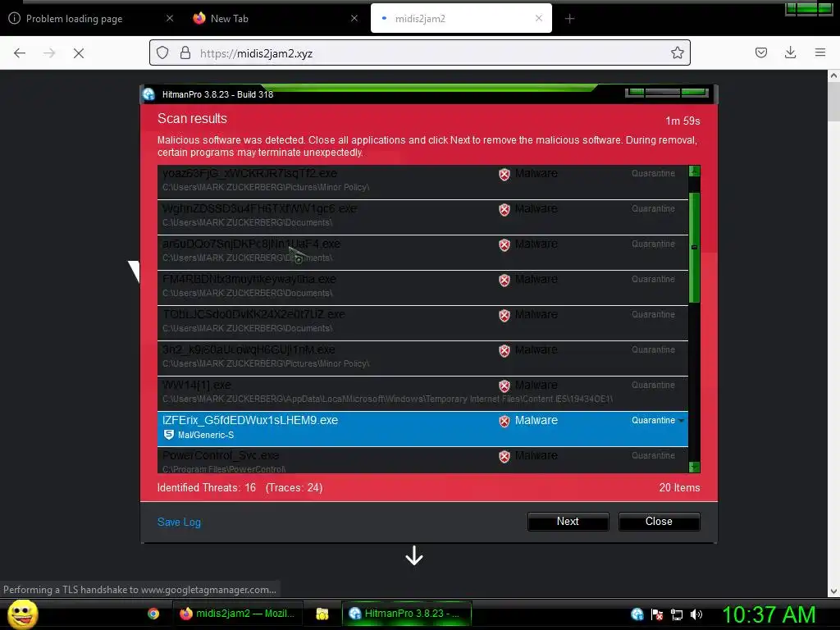Click the Close button in HitmanPro
Viewport: 840px width, 630px height.
659,521
